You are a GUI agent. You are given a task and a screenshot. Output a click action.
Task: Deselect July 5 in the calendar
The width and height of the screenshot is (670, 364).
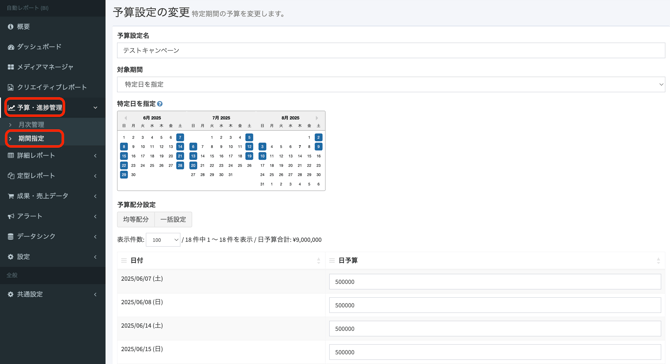pos(249,137)
